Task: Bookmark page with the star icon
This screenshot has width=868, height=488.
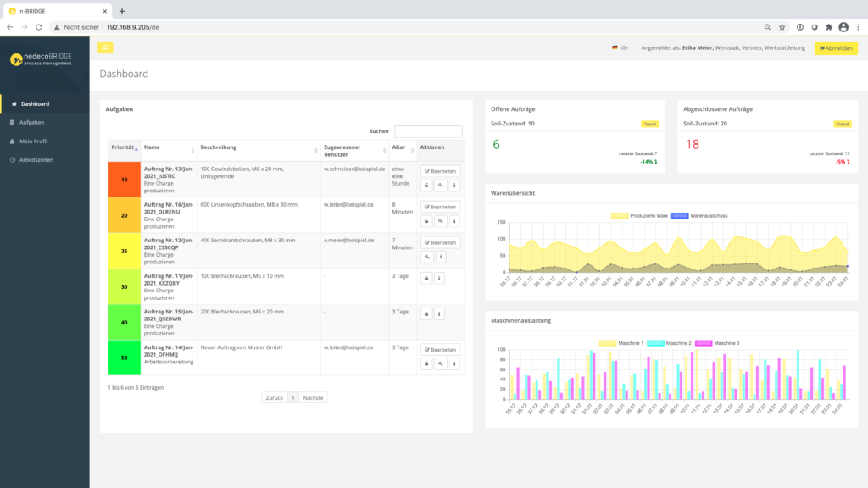Action: click(x=782, y=27)
